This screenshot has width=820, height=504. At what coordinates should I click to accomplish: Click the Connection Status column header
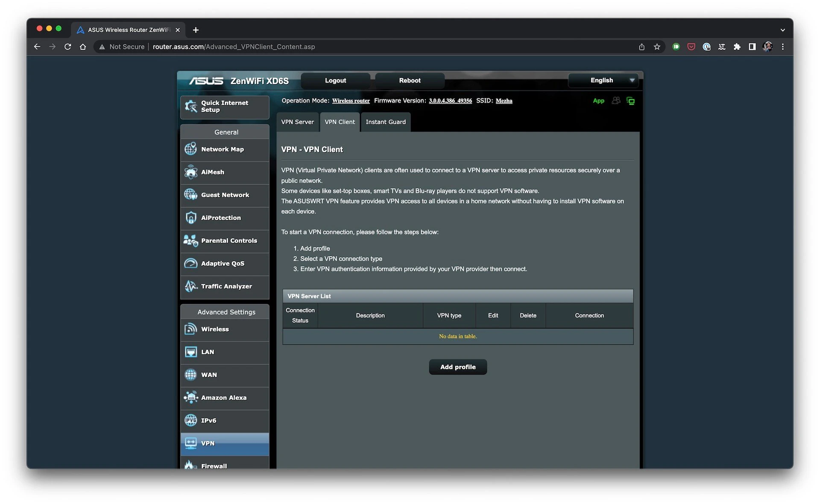300,315
